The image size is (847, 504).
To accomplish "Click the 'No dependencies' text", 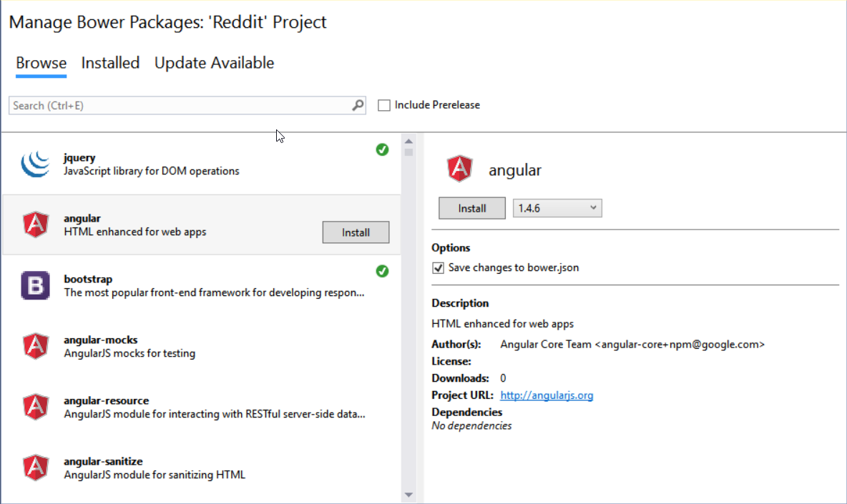I will click(x=471, y=426).
